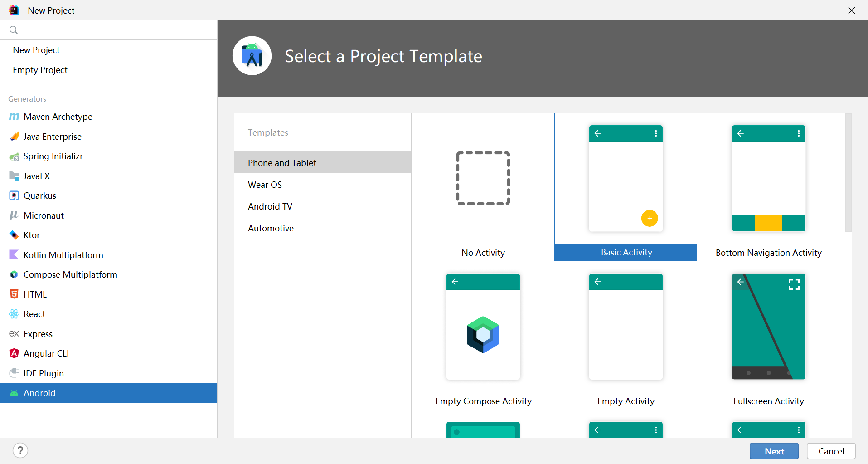This screenshot has height=464, width=868.
Task: Select the Java Enterprise generator
Action: (109, 137)
